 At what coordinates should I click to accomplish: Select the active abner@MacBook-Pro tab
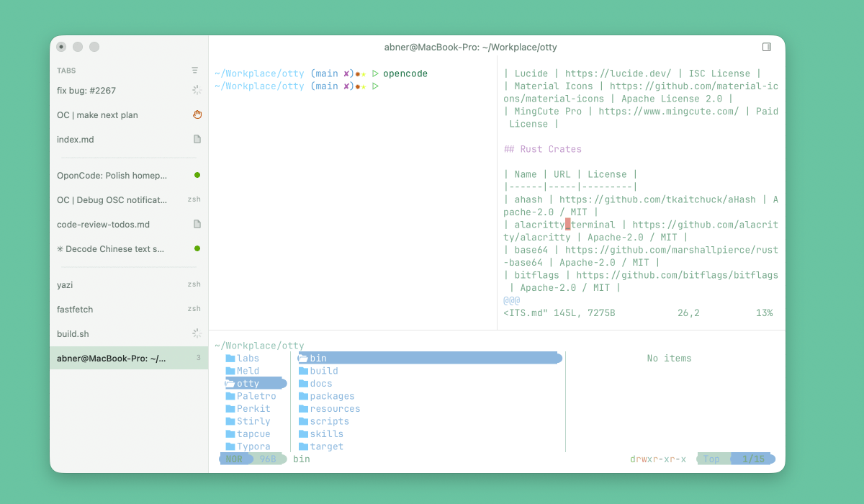(x=129, y=358)
